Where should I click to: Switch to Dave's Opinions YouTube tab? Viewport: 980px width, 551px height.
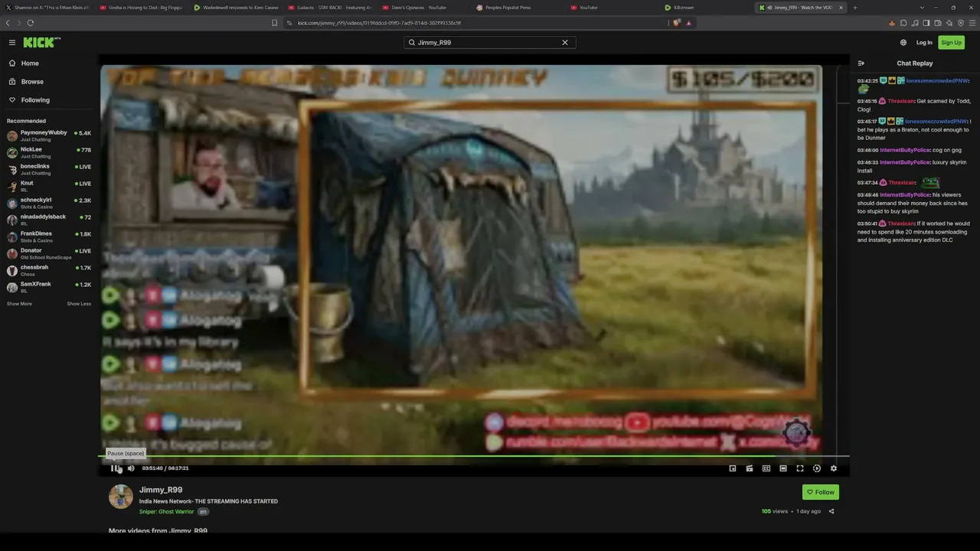pos(425,8)
